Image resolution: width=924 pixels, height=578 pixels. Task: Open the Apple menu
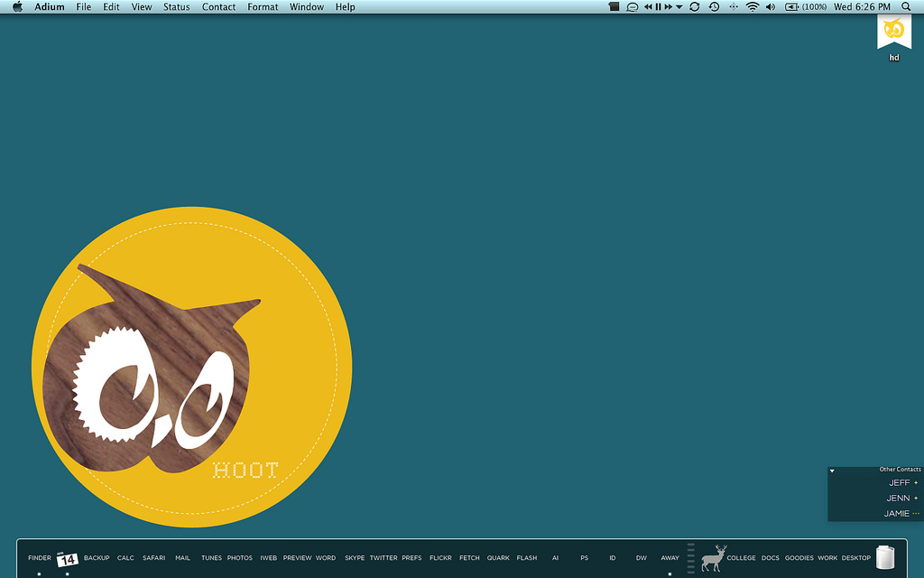point(18,7)
